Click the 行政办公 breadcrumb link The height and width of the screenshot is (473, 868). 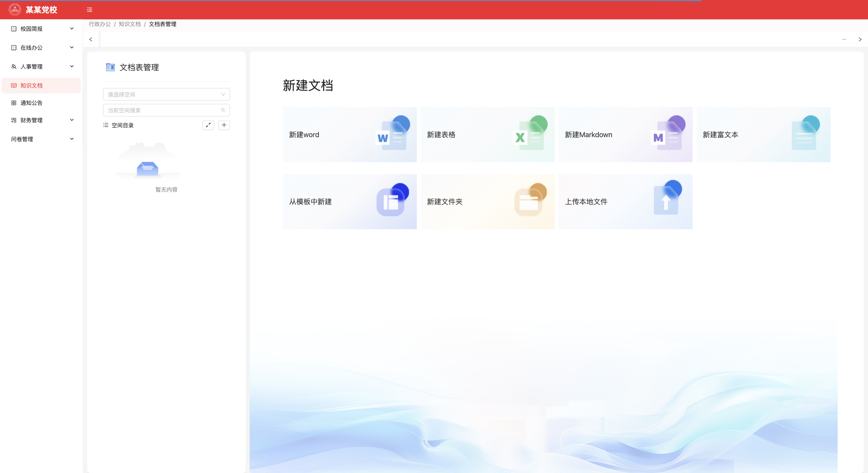pyautogui.click(x=100, y=24)
